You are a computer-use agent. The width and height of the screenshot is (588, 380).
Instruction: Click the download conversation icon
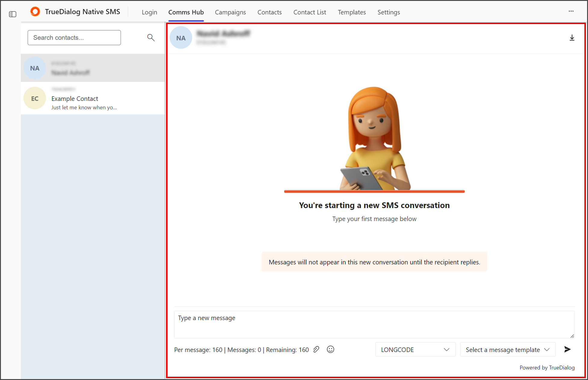[x=572, y=38]
